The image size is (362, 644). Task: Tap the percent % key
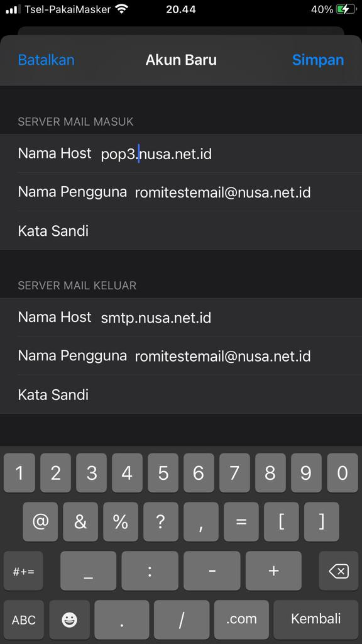121,521
